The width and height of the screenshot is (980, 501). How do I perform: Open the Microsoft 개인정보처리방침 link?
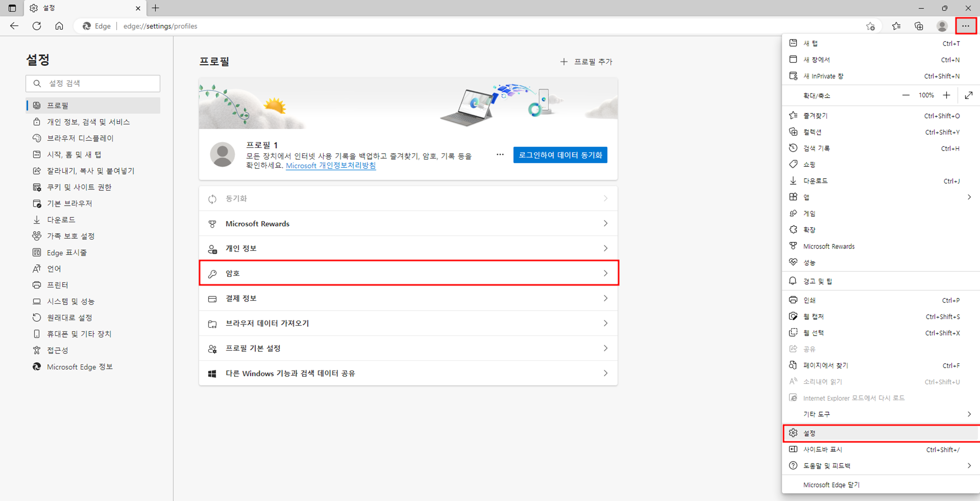[x=331, y=166]
